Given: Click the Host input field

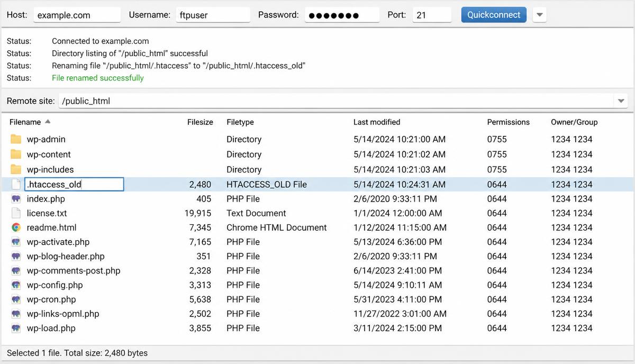Looking at the screenshot, I should coord(77,15).
